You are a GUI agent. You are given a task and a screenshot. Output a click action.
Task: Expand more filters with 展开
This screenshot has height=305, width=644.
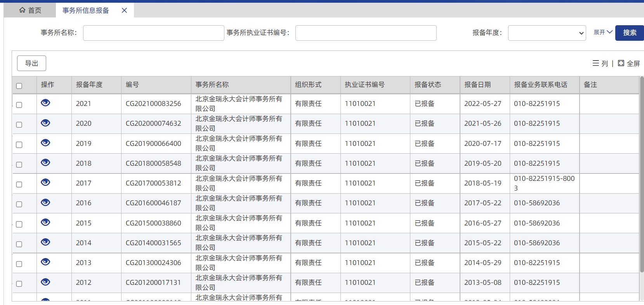point(602,32)
